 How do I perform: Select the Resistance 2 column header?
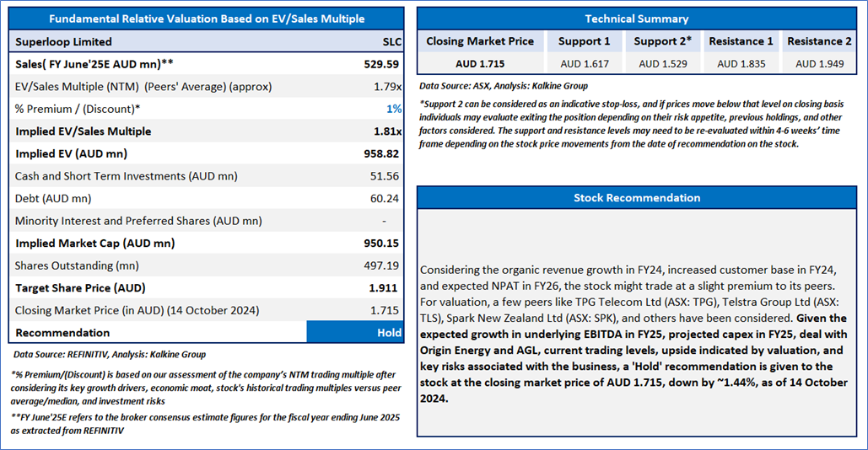coord(819,41)
